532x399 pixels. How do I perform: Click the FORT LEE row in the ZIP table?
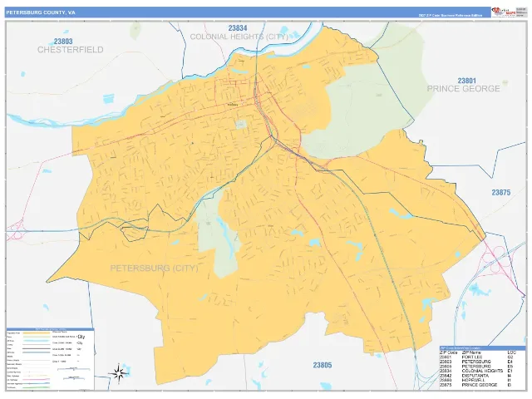[477, 357]
